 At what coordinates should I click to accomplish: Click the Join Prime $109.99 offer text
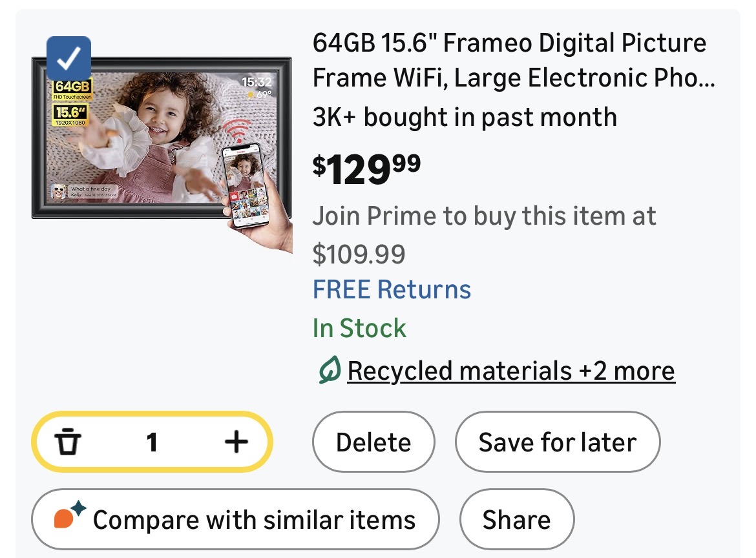point(483,234)
